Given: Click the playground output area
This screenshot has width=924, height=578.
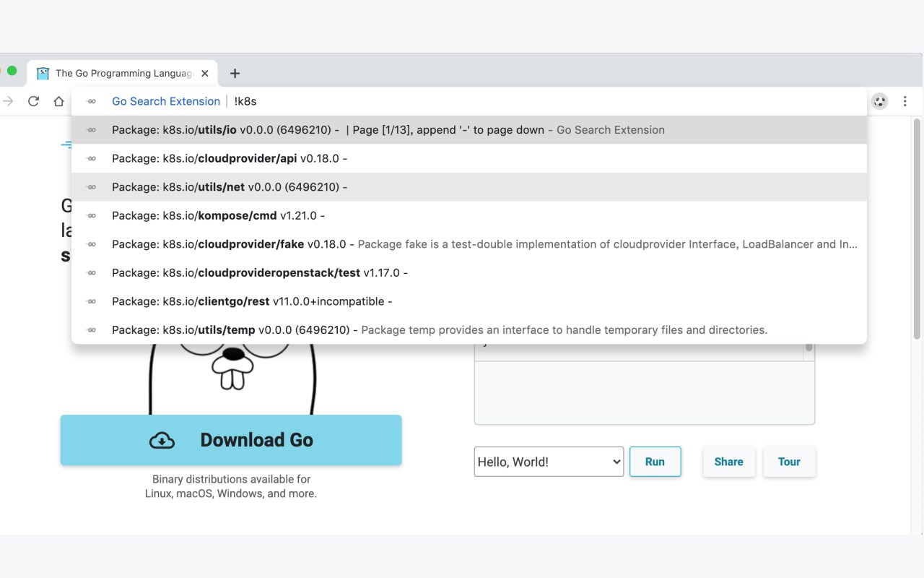Looking at the screenshot, I should pos(644,392).
